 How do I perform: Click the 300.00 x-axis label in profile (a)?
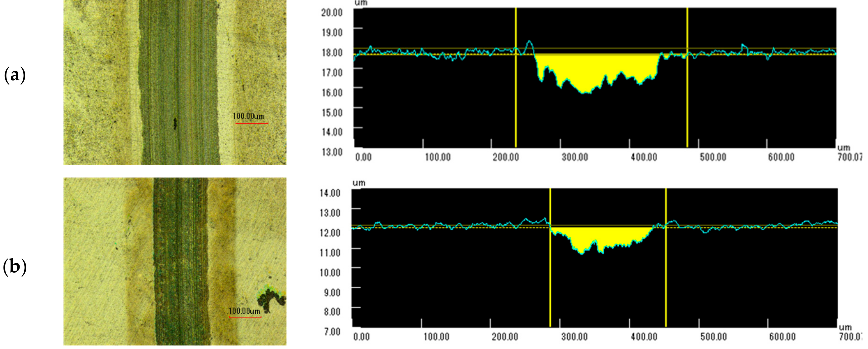pyautogui.click(x=575, y=157)
